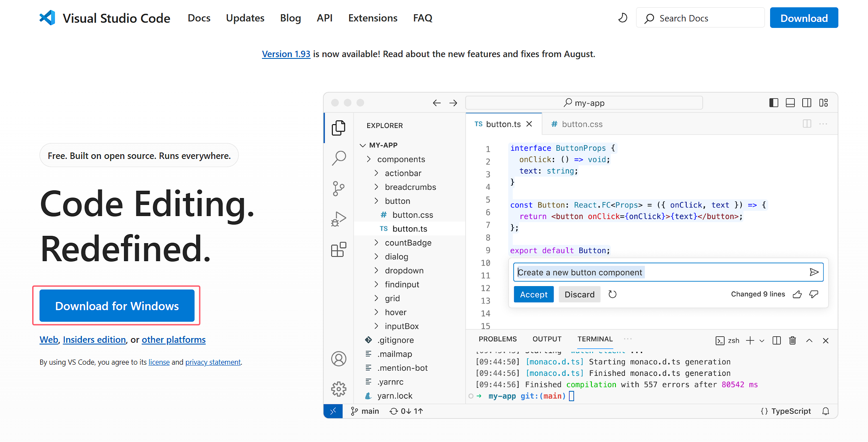The height and width of the screenshot is (442, 868).
Task: Open the Docs menu item
Action: [199, 18]
